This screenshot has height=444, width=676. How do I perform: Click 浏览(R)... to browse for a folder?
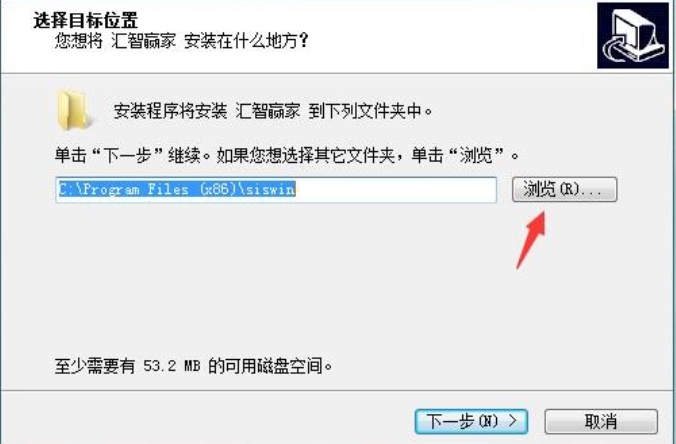(564, 189)
